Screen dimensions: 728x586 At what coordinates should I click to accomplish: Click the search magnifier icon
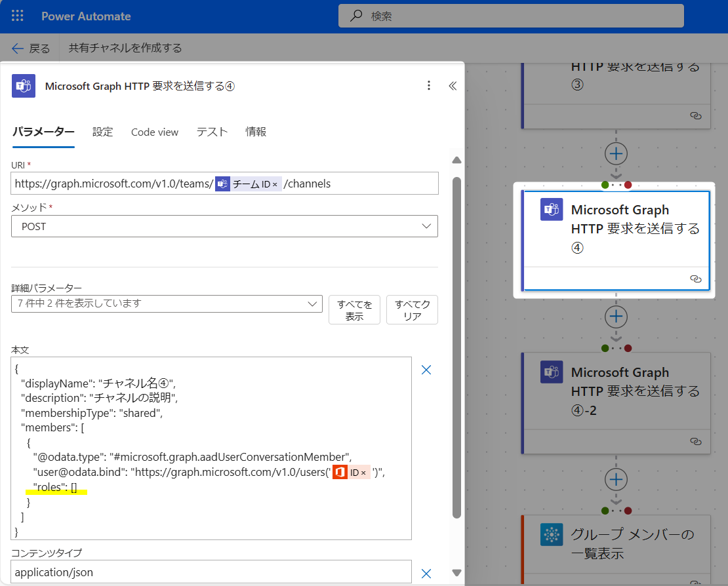(x=356, y=16)
